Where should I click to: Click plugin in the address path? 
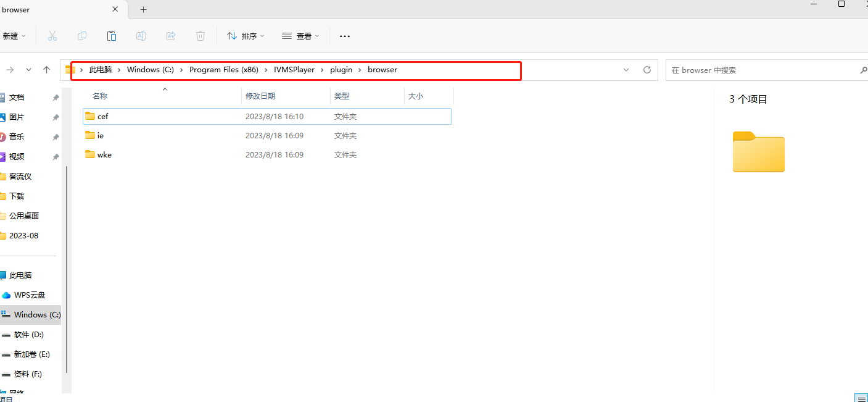(x=341, y=70)
